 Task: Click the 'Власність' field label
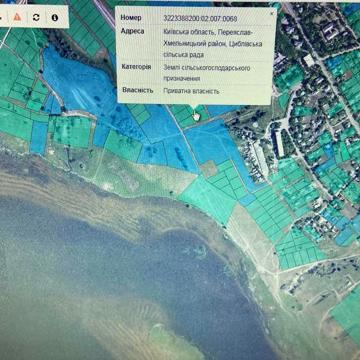point(138,90)
